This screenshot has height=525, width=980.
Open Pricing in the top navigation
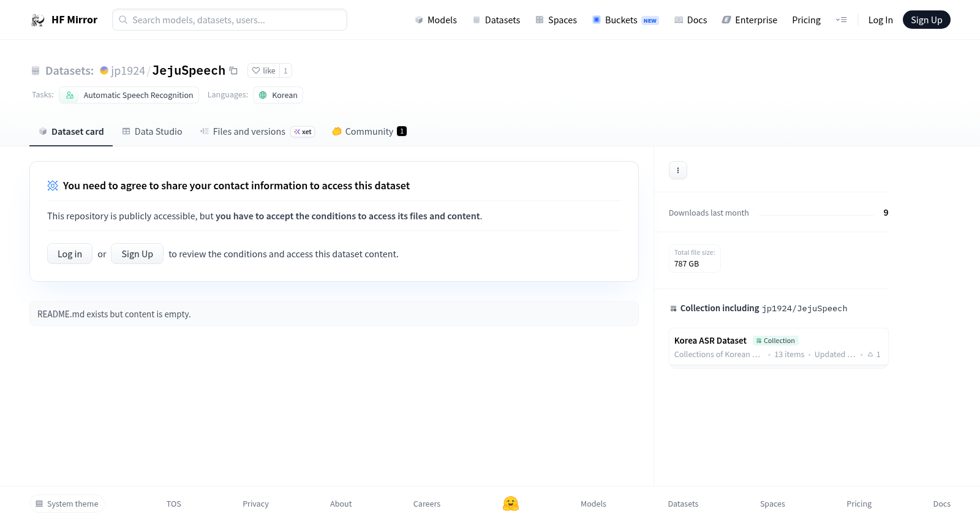[x=806, y=20]
